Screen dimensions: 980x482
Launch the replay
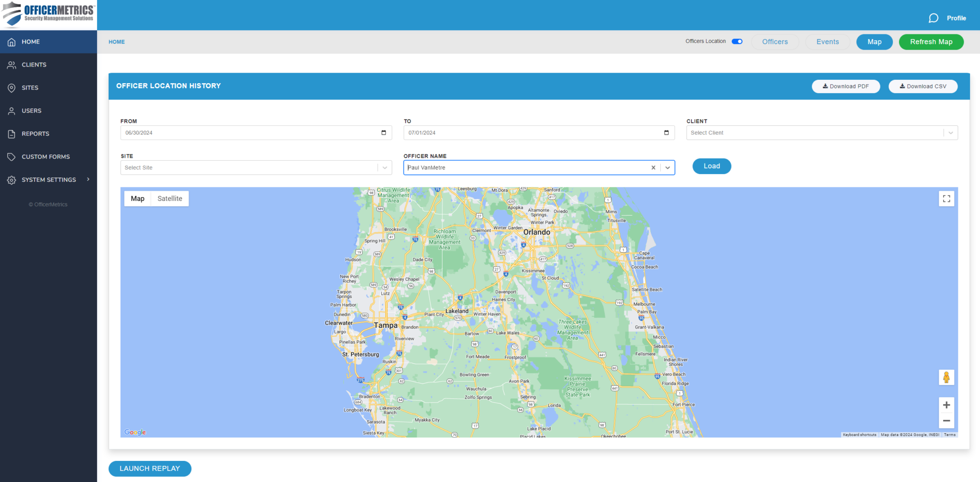150,469
